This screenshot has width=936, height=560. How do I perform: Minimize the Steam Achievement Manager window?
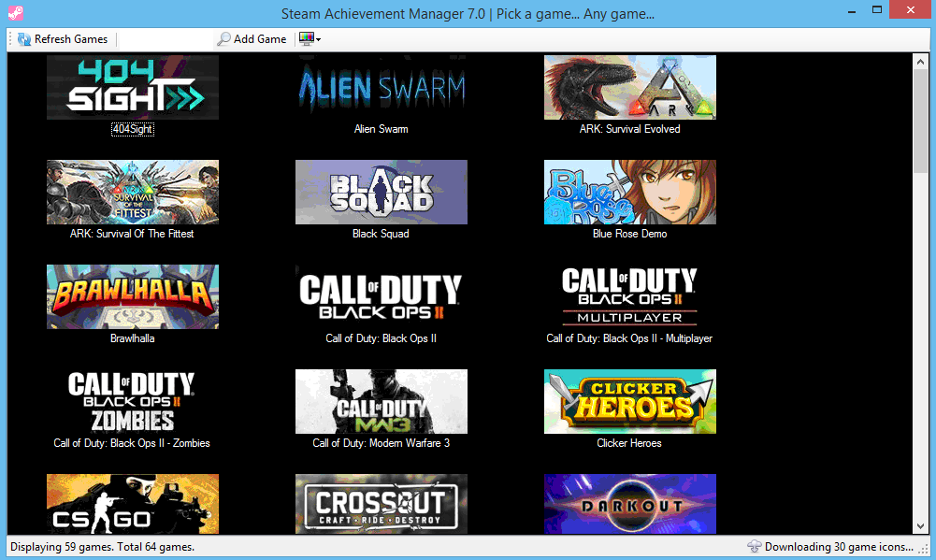(852, 10)
